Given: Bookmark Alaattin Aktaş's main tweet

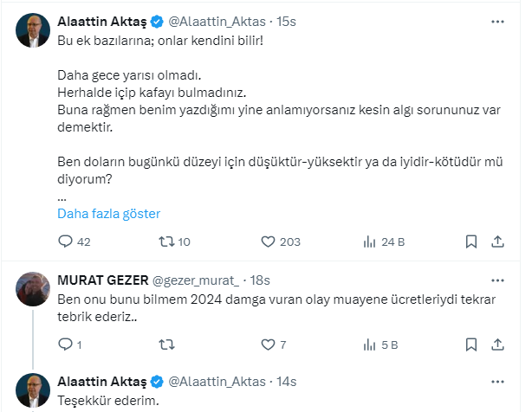Looking at the screenshot, I should [x=470, y=242].
